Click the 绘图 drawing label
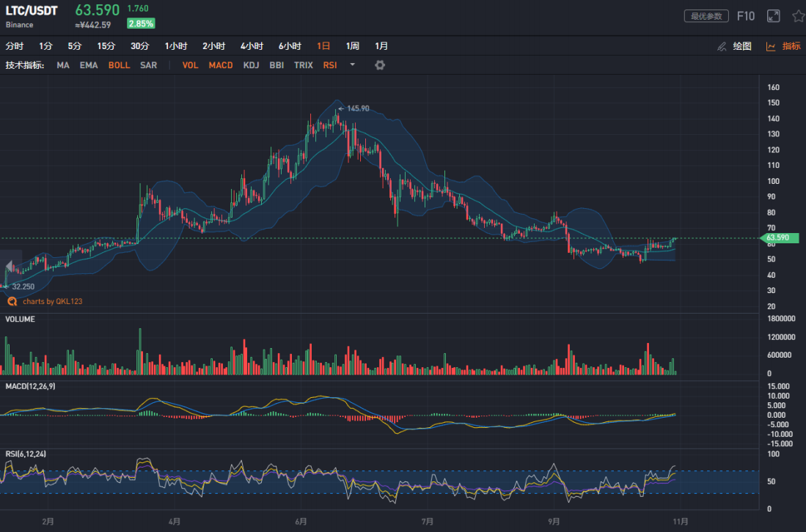This screenshot has height=532, width=806. click(741, 46)
